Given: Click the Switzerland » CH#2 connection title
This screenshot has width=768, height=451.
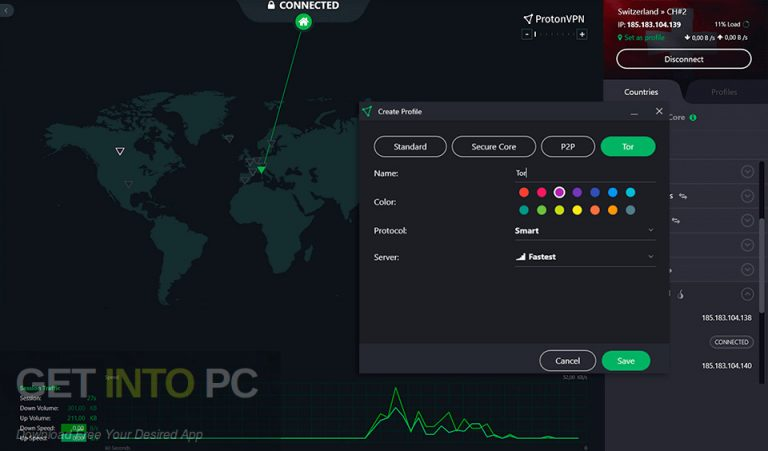Looking at the screenshot, I should 651,11.
